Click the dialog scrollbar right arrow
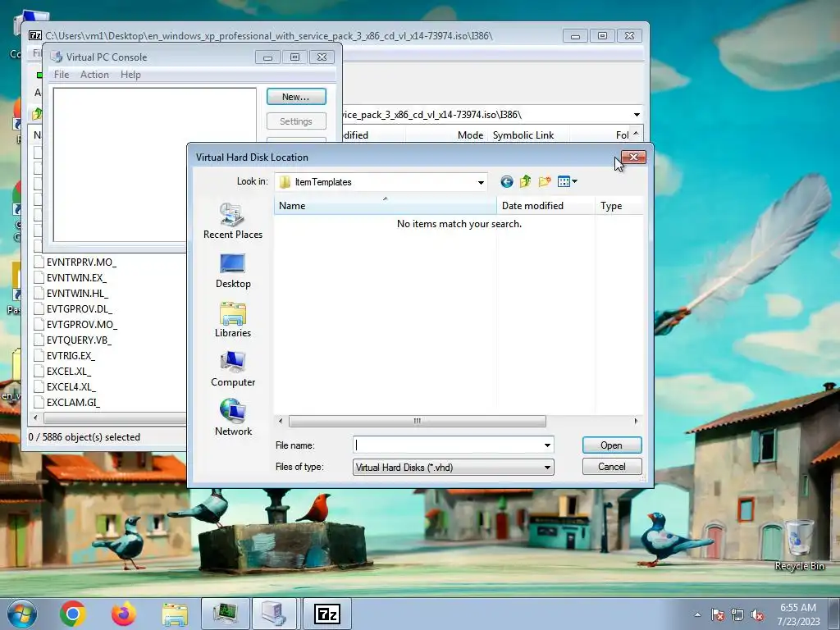Image resolution: width=840 pixels, height=630 pixels. click(x=636, y=422)
